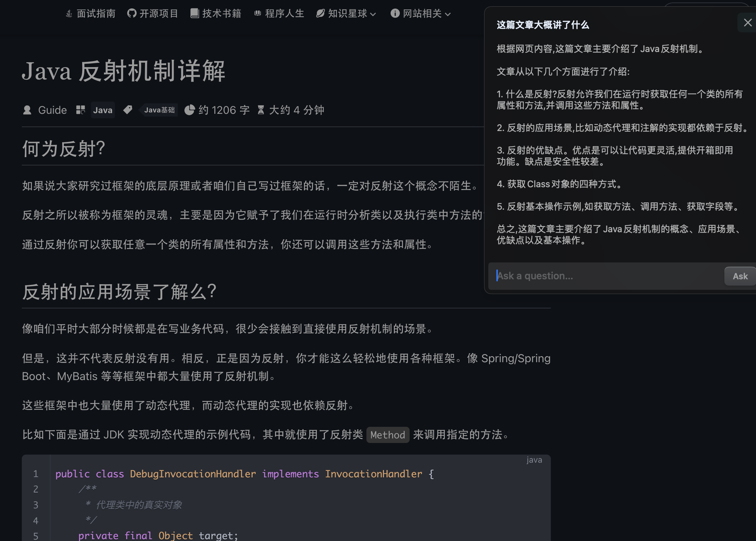
Task: Click the author person icon beside Guide
Action: [x=27, y=110]
